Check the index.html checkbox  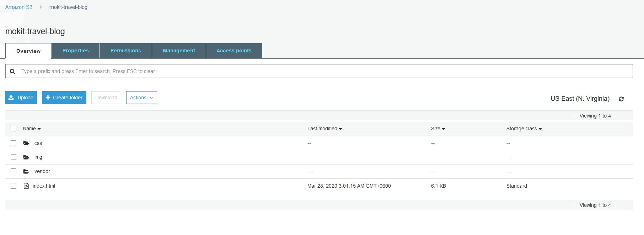click(14, 186)
